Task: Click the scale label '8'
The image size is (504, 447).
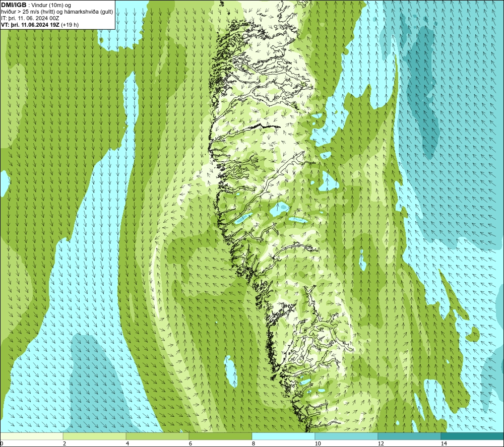Action: (254, 443)
